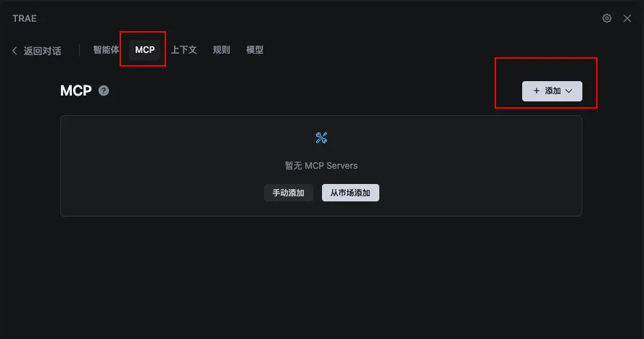Open the 模型 tab
644x339 pixels.
point(255,50)
